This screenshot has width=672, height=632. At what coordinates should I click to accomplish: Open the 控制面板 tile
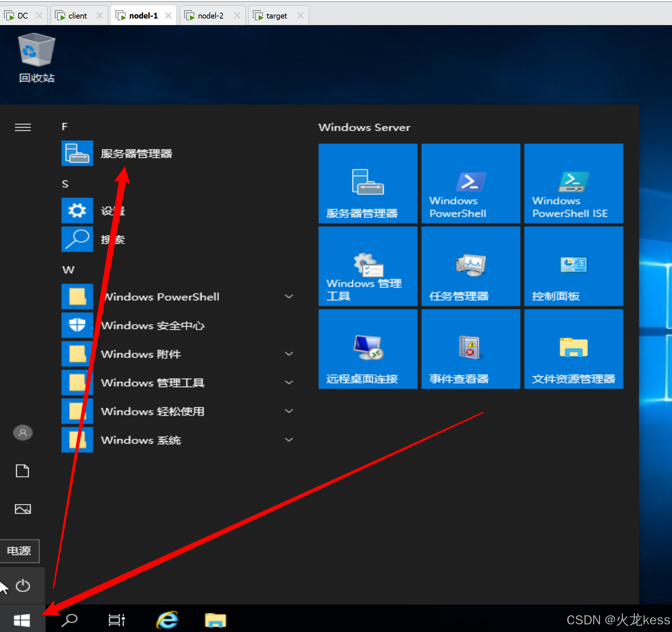coord(574,266)
